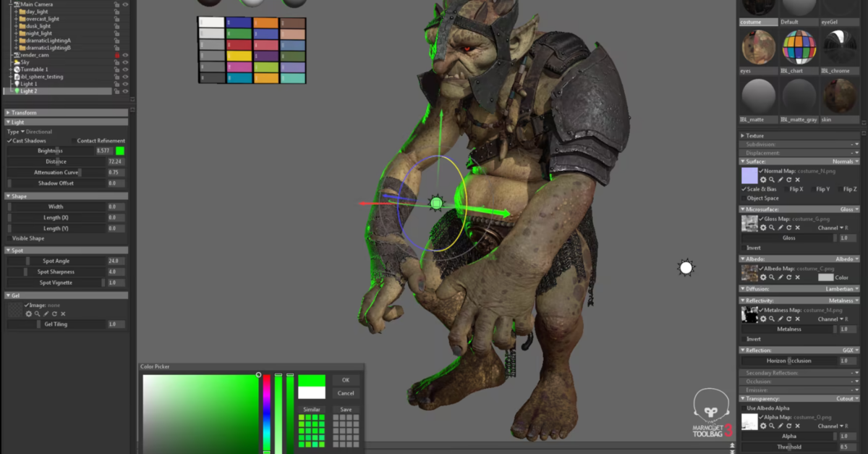
Task: Edit costume_C.png with the Albedo pencil icon
Action: [780, 277]
